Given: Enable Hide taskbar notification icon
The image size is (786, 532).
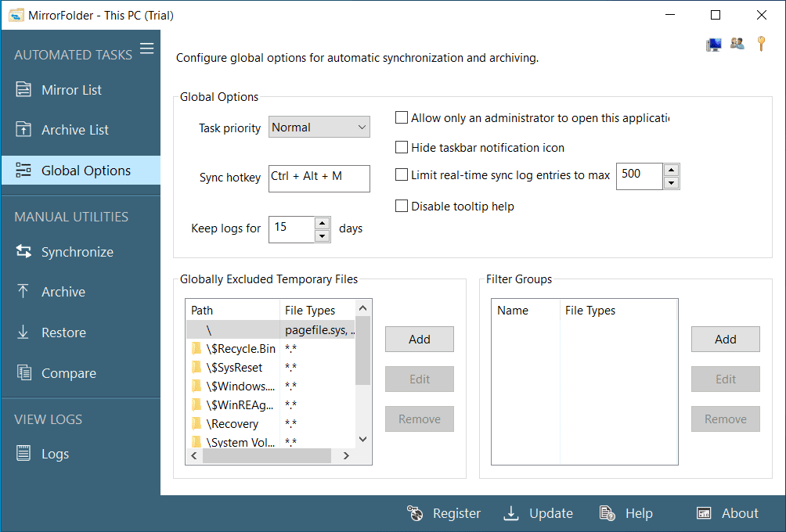Looking at the screenshot, I should [402, 147].
